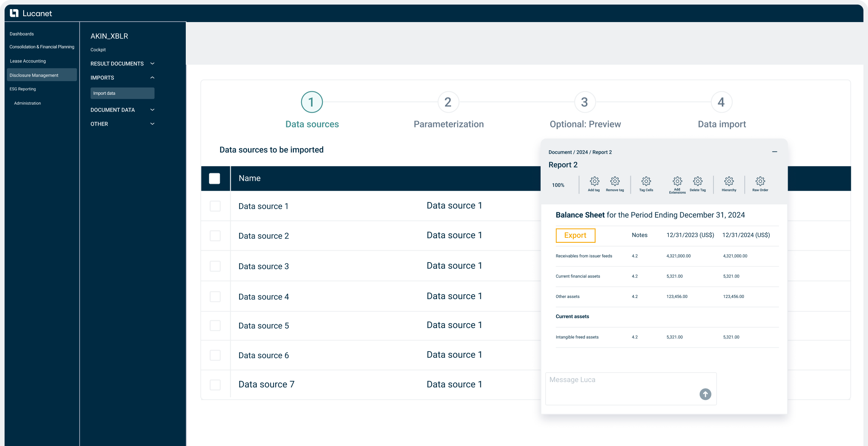Click the Current assets heading row

coord(667,317)
